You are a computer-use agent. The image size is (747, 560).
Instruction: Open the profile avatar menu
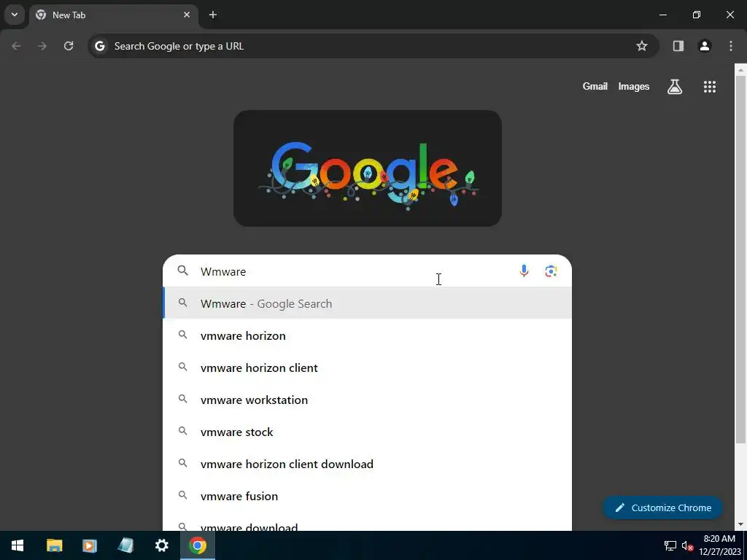pyautogui.click(x=705, y=46)
